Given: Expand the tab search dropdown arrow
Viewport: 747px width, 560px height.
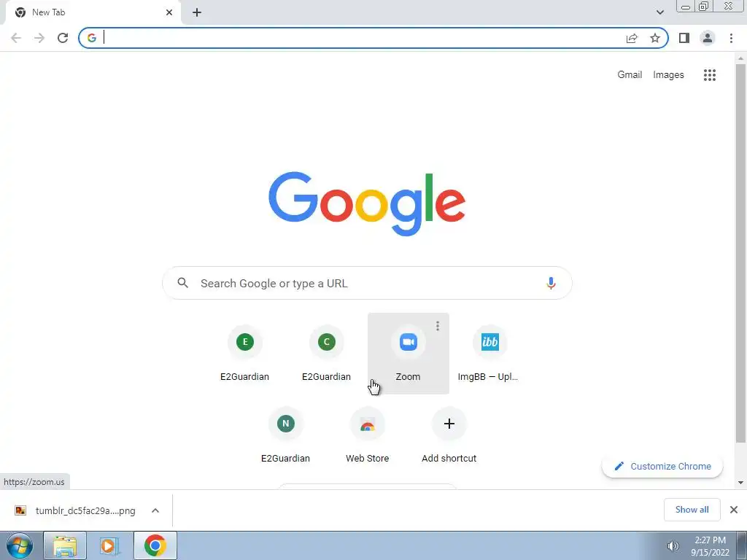Looking at the screenshot, I should click(659, 12).
